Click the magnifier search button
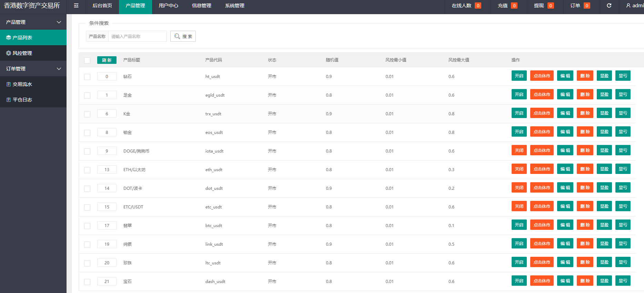This screenshot has width=644, height=293. (x=183, y=36)
